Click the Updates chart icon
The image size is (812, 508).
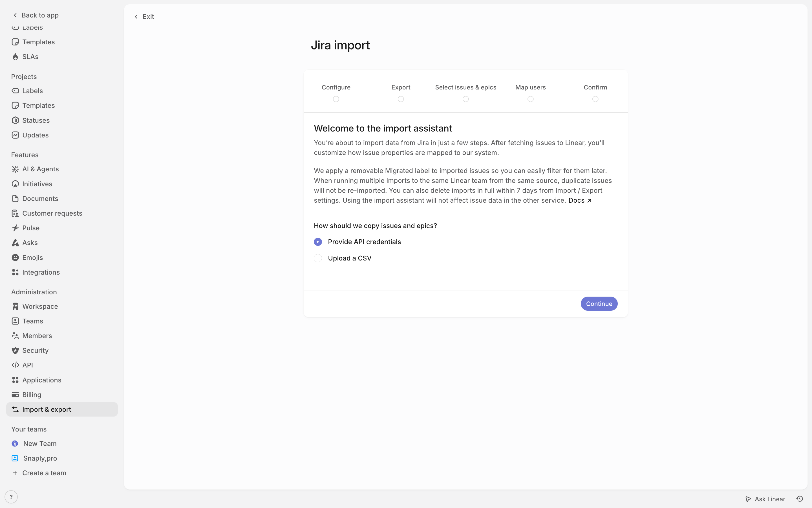[x=15, y=135]
